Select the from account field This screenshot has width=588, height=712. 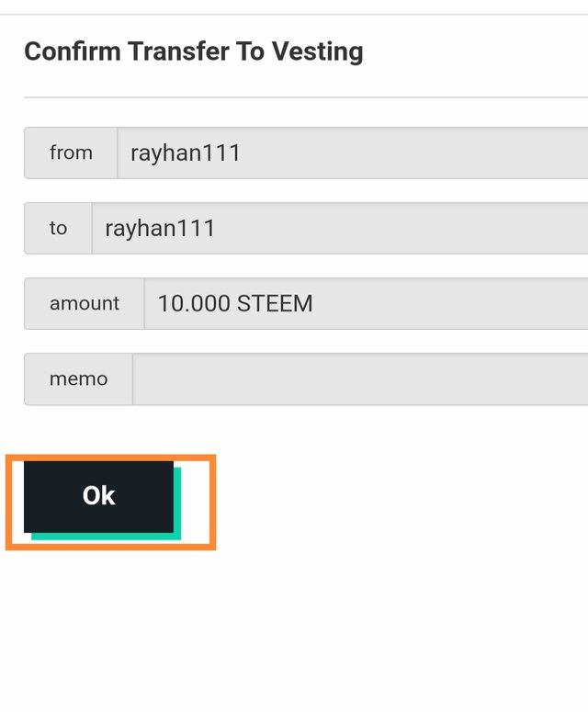[353, 153]
